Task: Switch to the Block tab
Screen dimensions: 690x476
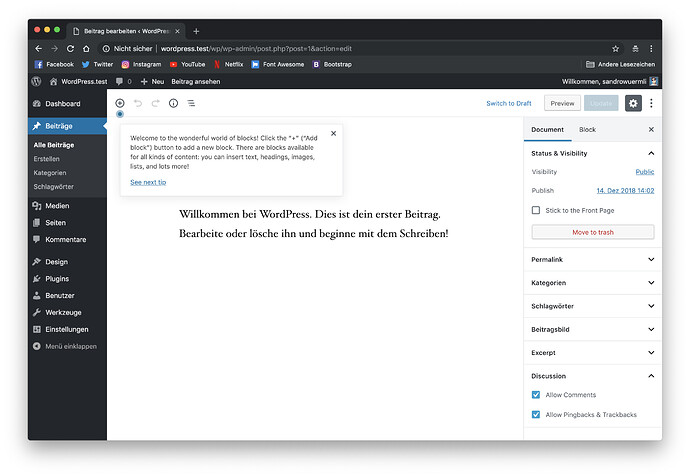Action: (587, 129)
